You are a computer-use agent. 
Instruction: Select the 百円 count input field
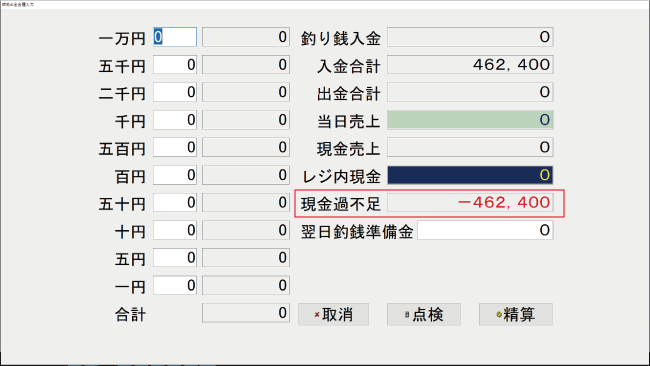tap(175, 175)
